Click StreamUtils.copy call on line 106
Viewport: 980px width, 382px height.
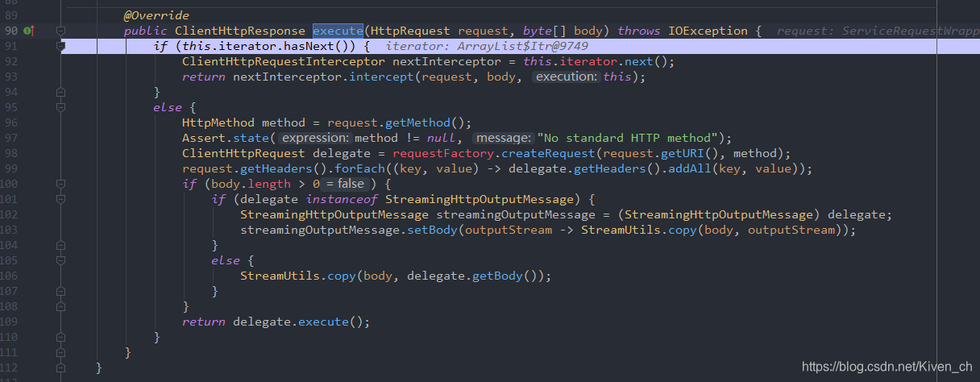298,276
